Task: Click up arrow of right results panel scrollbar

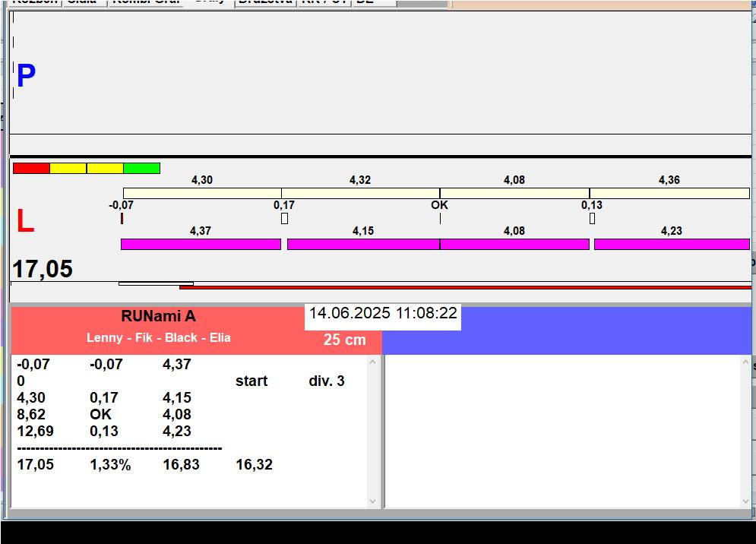Action: [x=746, y=362]
